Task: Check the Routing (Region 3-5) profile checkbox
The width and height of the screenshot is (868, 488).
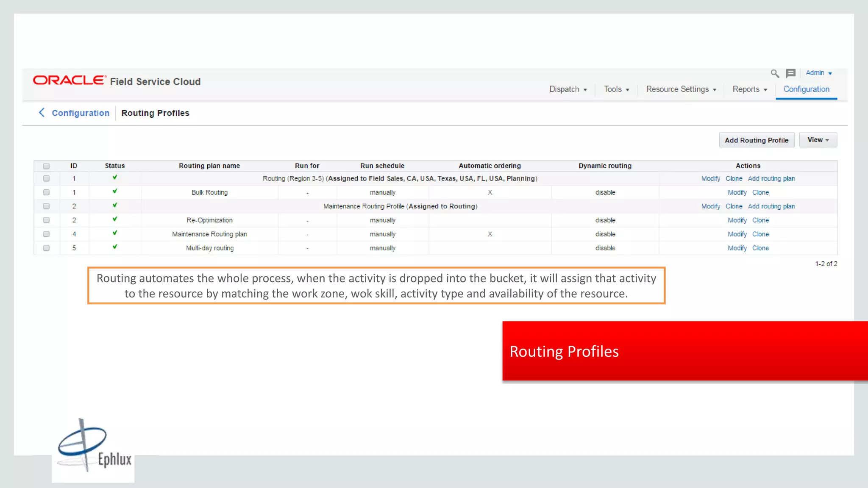Action: tap(46, 178)
